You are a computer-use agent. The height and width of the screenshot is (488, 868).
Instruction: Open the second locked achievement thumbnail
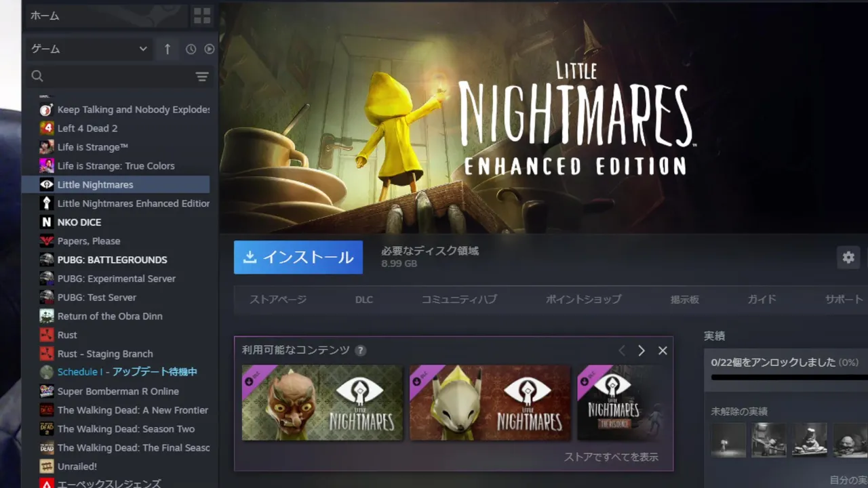click(769, 440)
